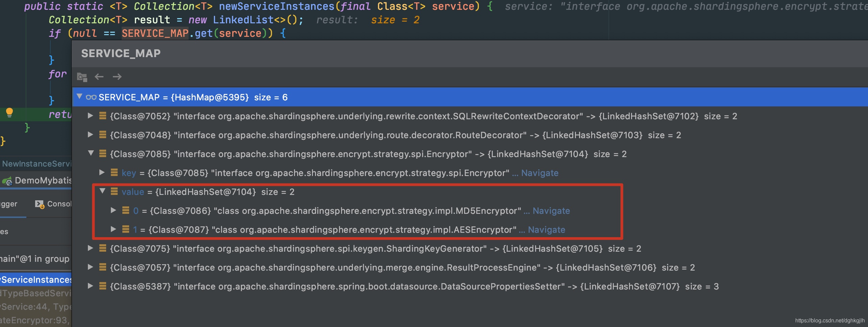Click object icon of ShardingKeyGenerator entry
This screenshot has width=868, height=327.
click(103, 248)
